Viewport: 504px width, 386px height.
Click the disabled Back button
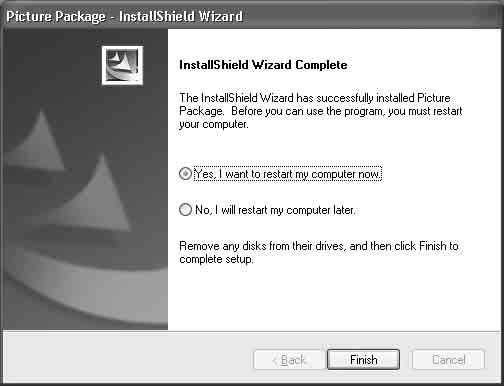point(289,360)
